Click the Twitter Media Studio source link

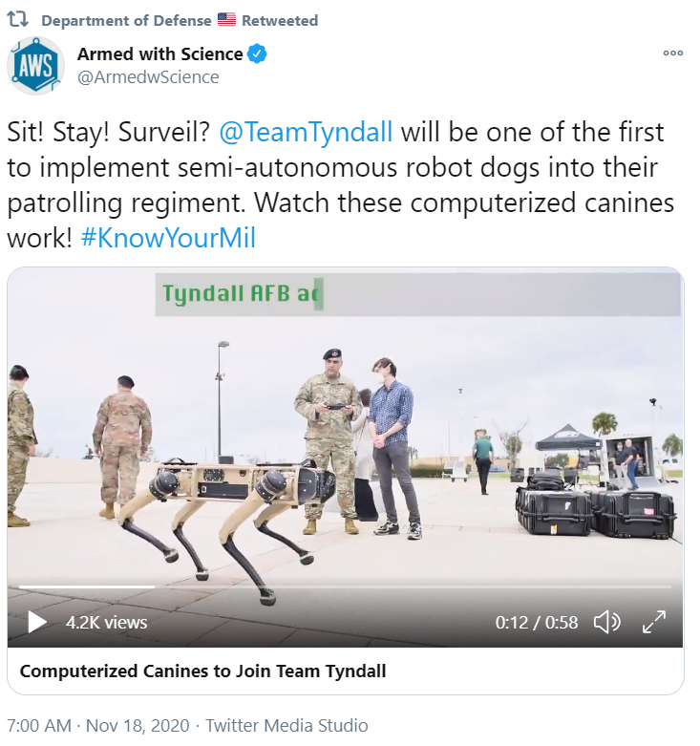(286, 726)
